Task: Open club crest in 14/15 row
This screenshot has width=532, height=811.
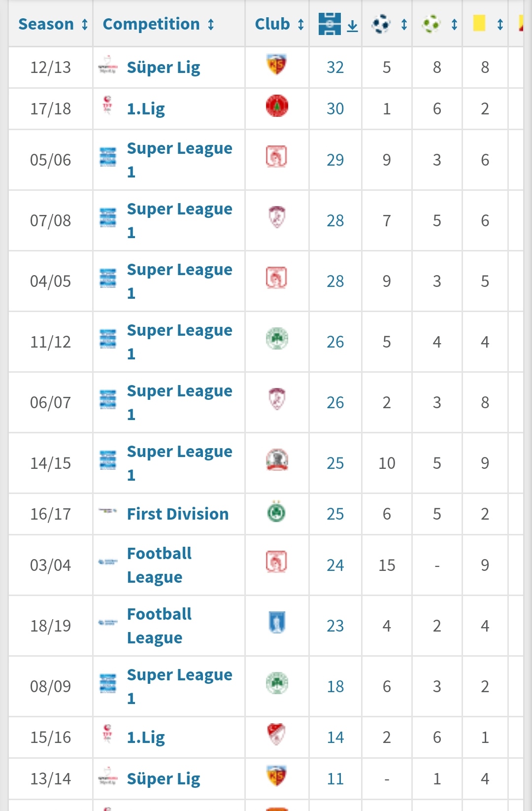Action: (x=277, y=460)
